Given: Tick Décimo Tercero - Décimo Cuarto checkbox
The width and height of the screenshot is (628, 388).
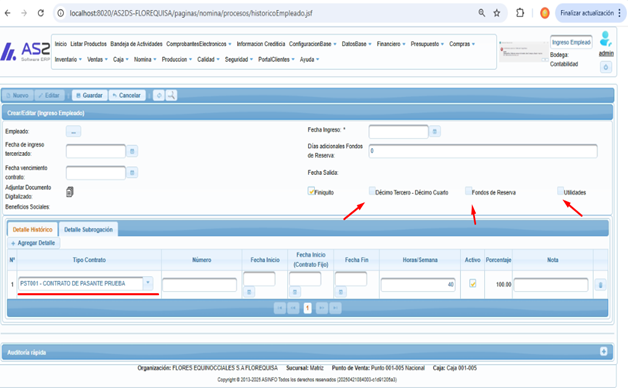Looking at the screenshot, I should [x=372, y=191].
